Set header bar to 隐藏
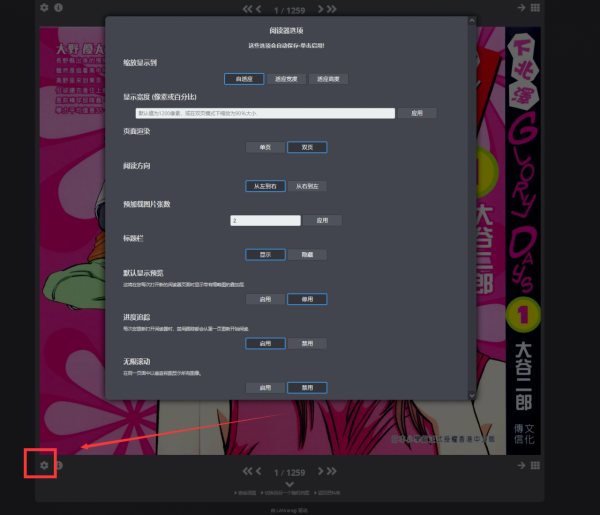This screenshot has width=600, height=515. tap(307, 255)
